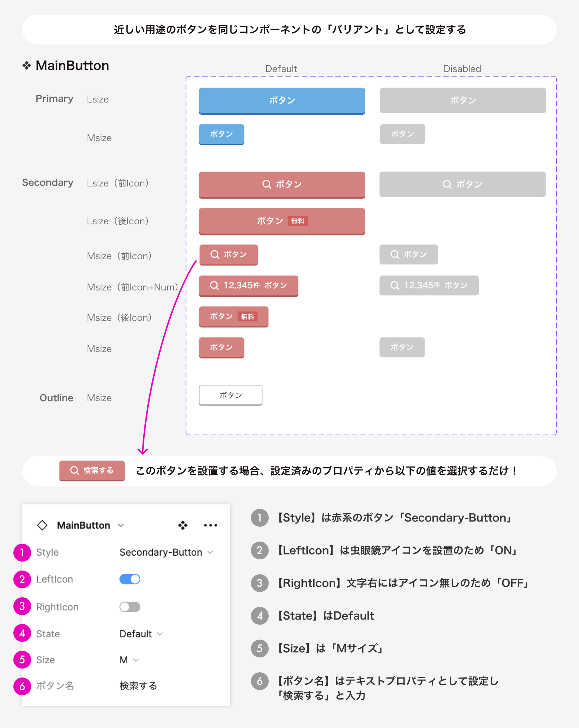This screenshot has width=579, height=728.
Task: Click the Outline Msize ボタン button
Action: (x=230, y=395)
